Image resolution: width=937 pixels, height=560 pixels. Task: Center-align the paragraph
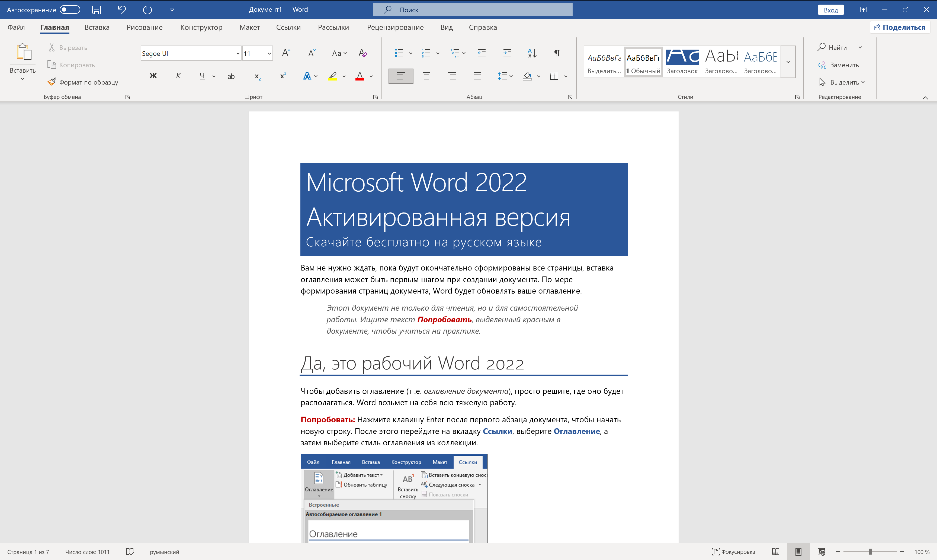(426, 76)
